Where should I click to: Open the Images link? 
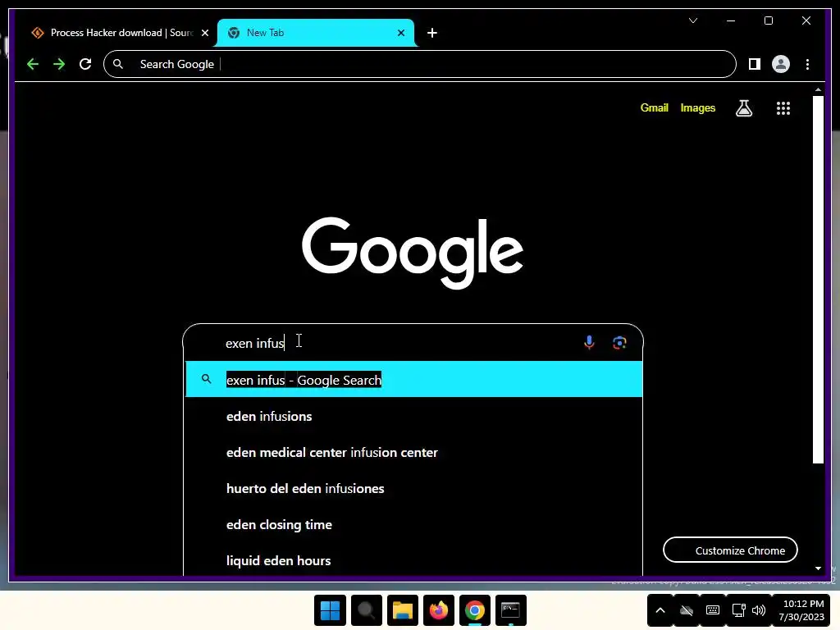[697, 107]
